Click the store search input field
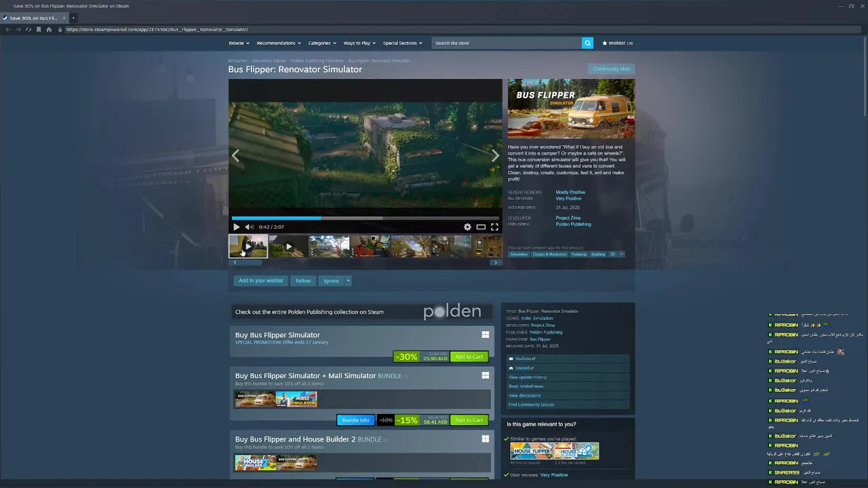Image resolution: width=868 pixels, height=488 pixels. 507,43
